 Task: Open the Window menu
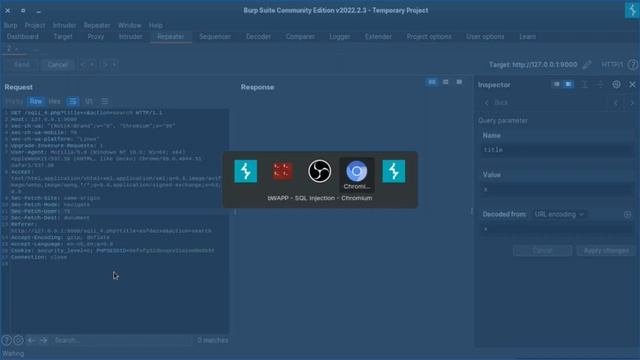point(129,25)
